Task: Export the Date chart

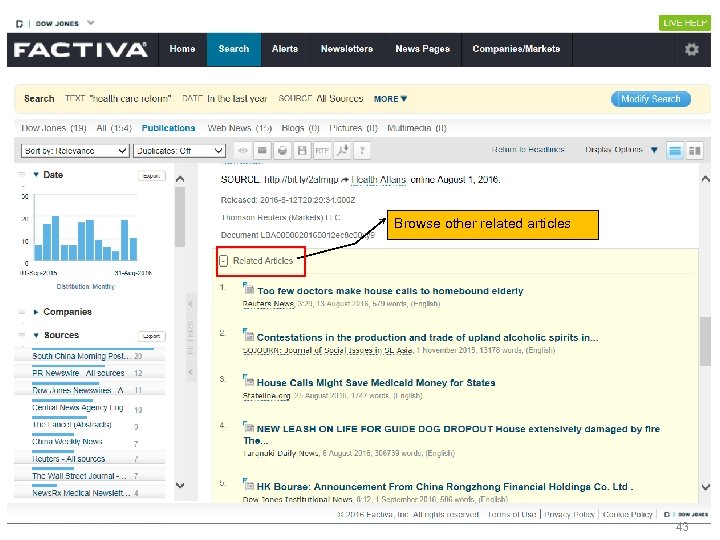Action: [152, 176]
